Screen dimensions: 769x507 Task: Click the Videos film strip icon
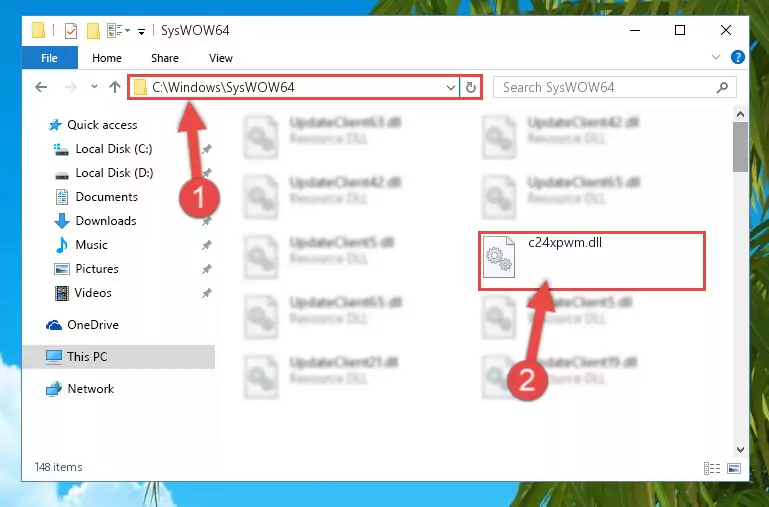click(x=62, y=293)
